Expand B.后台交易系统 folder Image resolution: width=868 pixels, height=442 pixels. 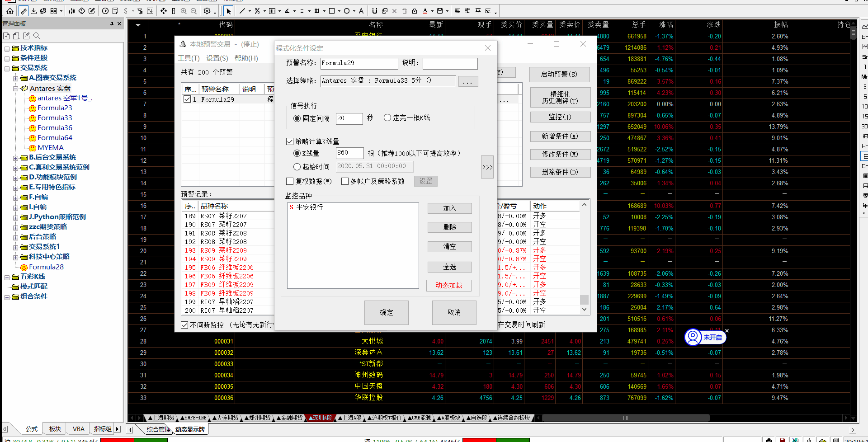[x=16, y=158]
